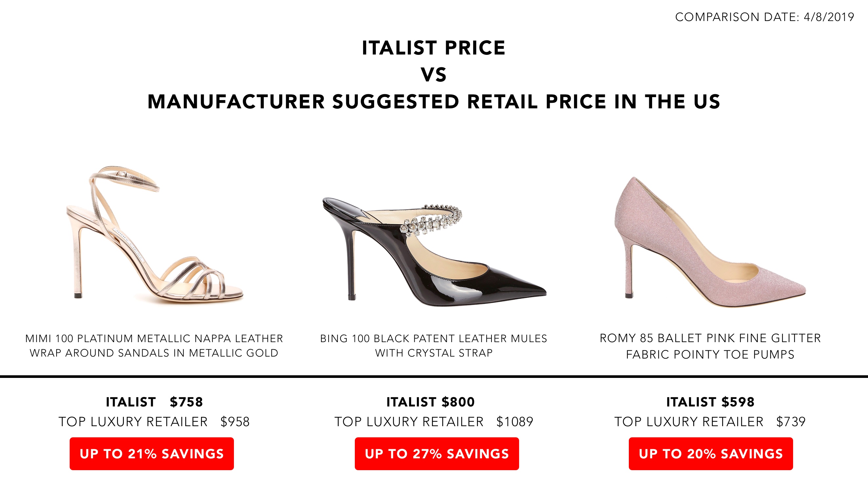Click the Romy 85 Ballet Pink pumps description
868x503 pixels.
click(x=710, y=346)
